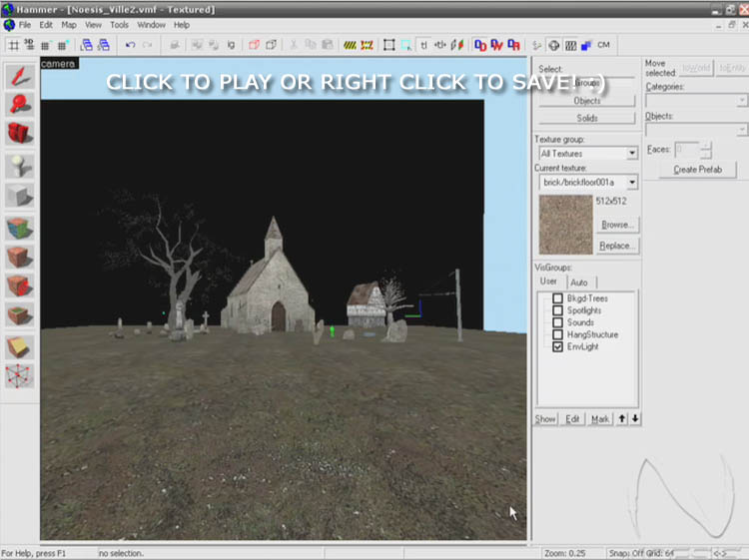The height and width of the screenshot is (560, 749).
Task: Click the Undo arrow in toolbar
Action: [130, 45]
